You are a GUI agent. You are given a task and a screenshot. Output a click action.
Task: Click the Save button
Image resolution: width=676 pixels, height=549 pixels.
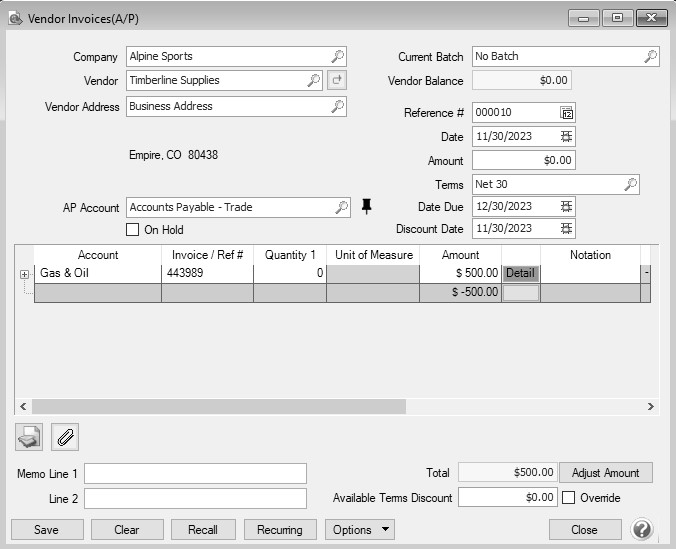click(x=46, y=530)
